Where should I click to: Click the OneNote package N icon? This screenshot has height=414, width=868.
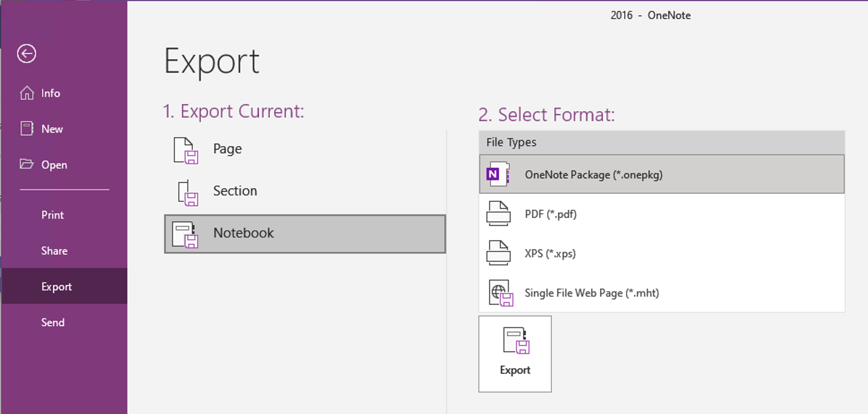(498, 174)
